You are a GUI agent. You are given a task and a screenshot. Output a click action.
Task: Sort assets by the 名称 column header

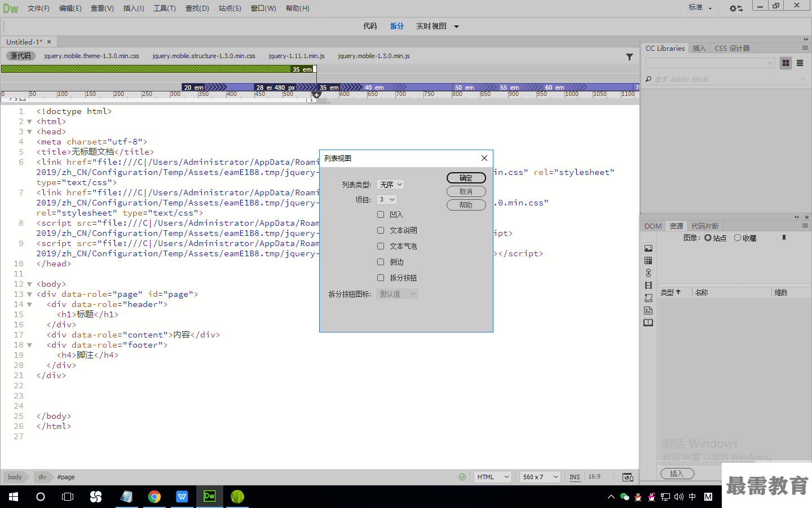pos(701,292)
